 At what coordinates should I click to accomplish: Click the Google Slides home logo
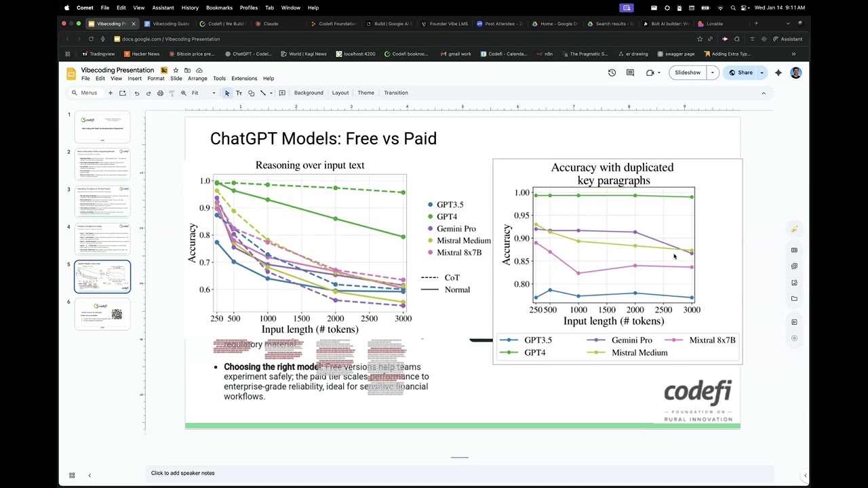tap(71, 73)
